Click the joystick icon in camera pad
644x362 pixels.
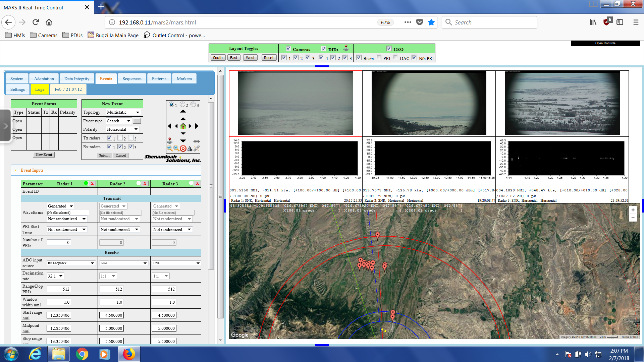170,140
